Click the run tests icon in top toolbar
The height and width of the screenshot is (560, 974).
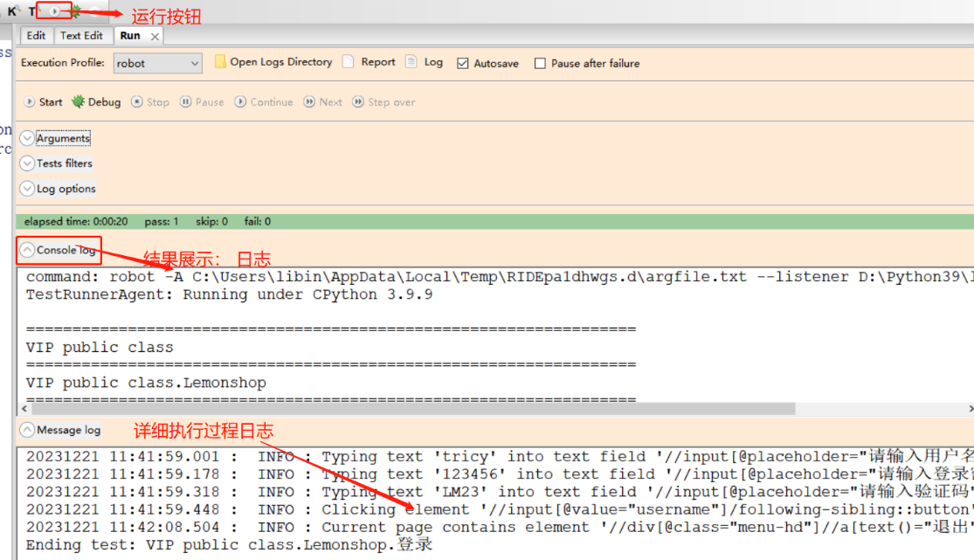(55, 11)
